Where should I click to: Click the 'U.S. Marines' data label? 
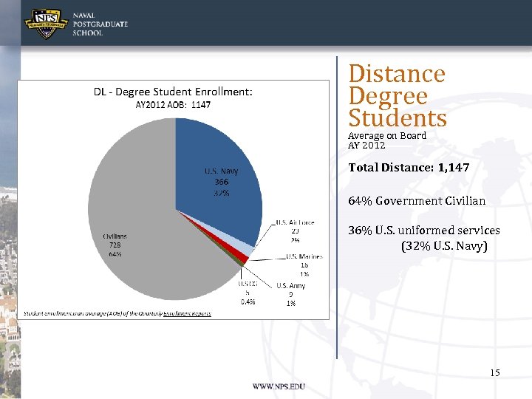click(304, 265)
